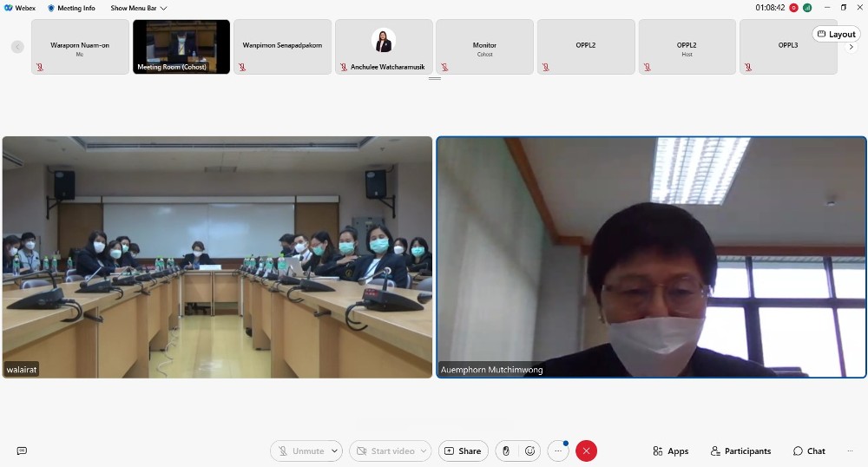
Task: Expand video options arrow next to Start video
Action: coord(424,451)
